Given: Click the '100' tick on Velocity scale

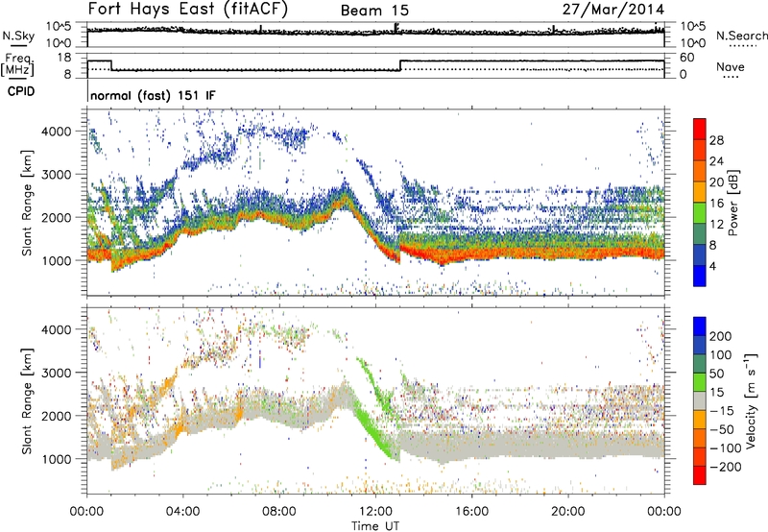Looking at the screenshot, I should [x=721, y=354].
